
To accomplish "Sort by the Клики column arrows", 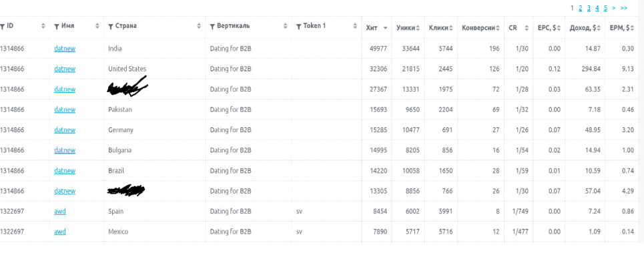I will [x=450, y=28].
